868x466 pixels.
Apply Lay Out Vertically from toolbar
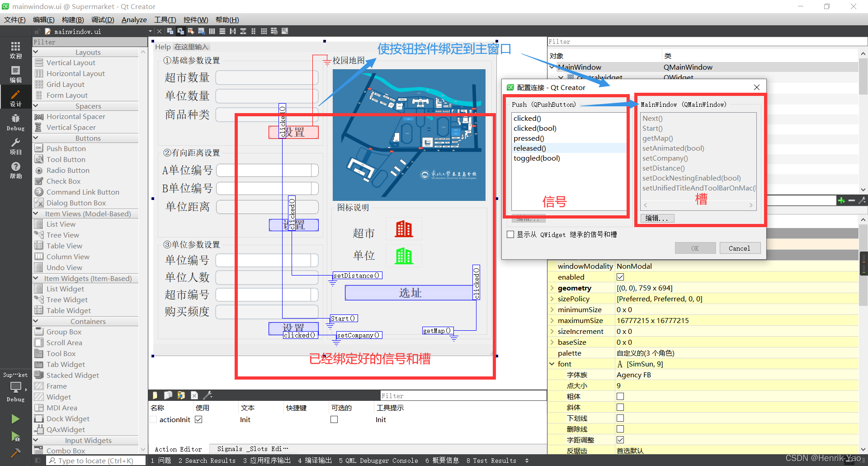222,31
